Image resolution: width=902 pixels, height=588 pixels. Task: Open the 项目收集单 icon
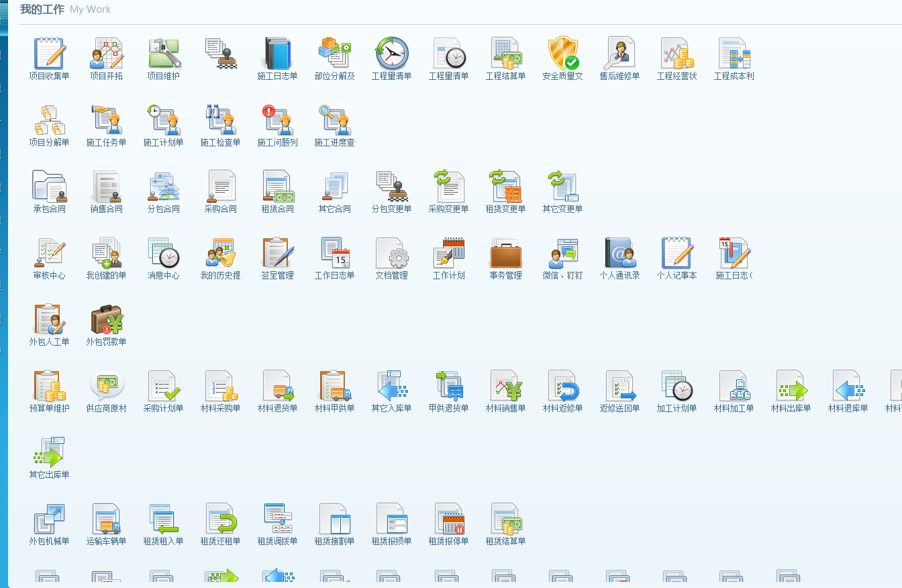pyautogui.click(x=49, y=54)
